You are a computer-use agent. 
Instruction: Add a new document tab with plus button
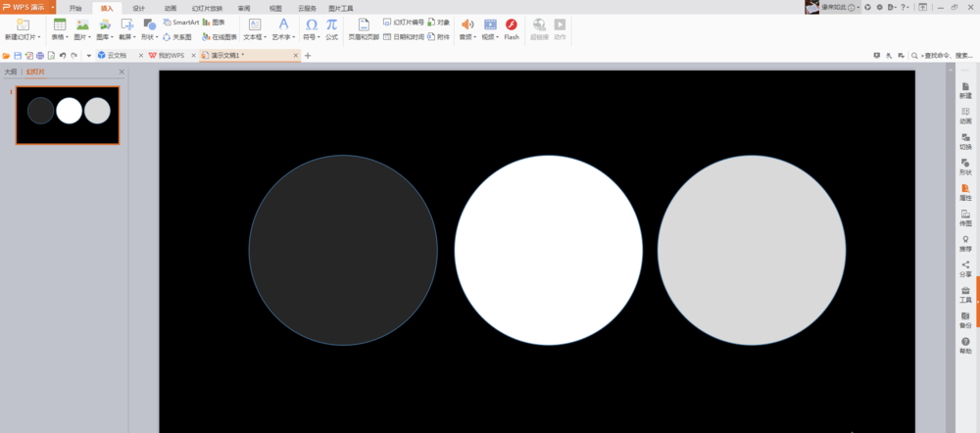click(x=308, y=56)
